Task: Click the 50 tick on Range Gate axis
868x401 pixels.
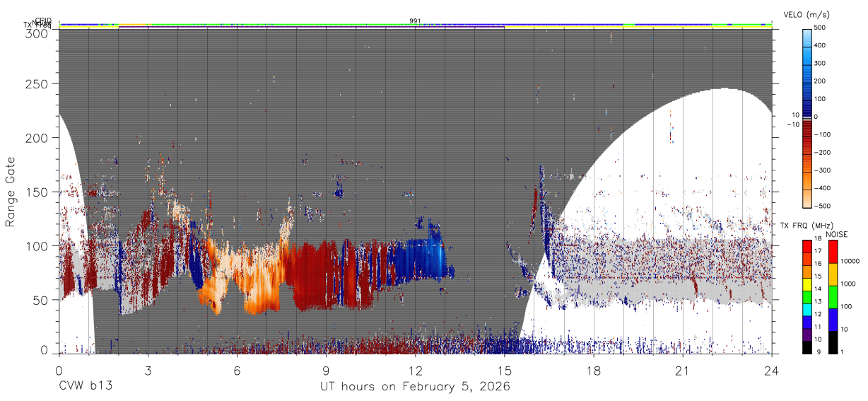Action: 40,300
